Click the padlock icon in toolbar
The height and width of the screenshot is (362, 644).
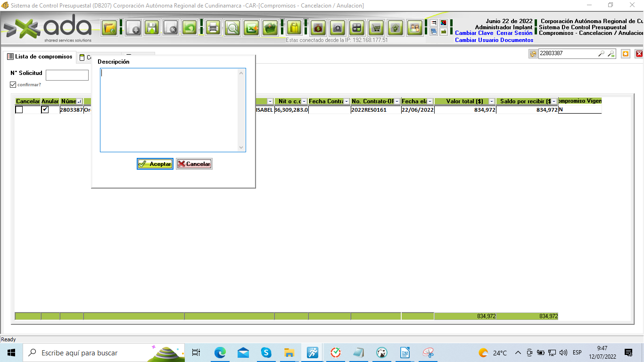pos(294,28)
